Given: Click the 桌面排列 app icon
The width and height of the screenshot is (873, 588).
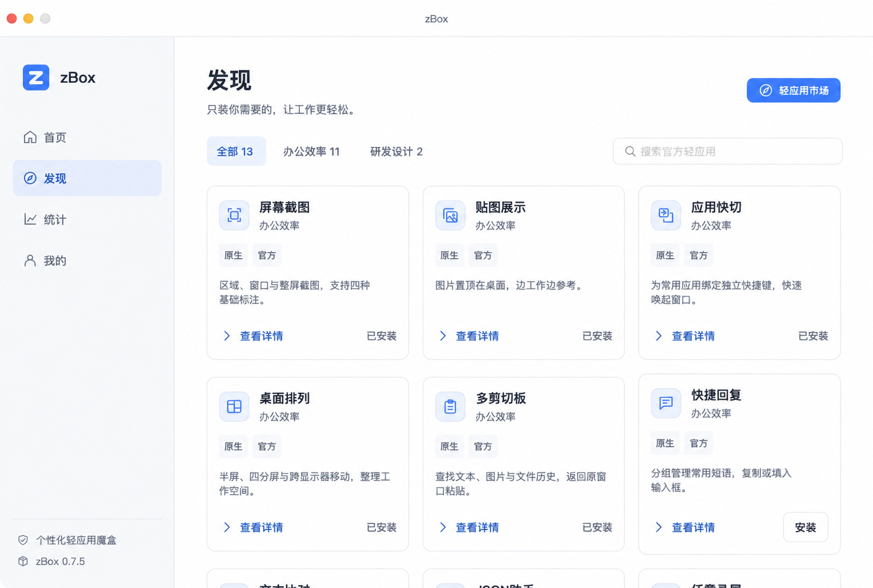Looking at the screenshot, I should (x=234, y=406).
